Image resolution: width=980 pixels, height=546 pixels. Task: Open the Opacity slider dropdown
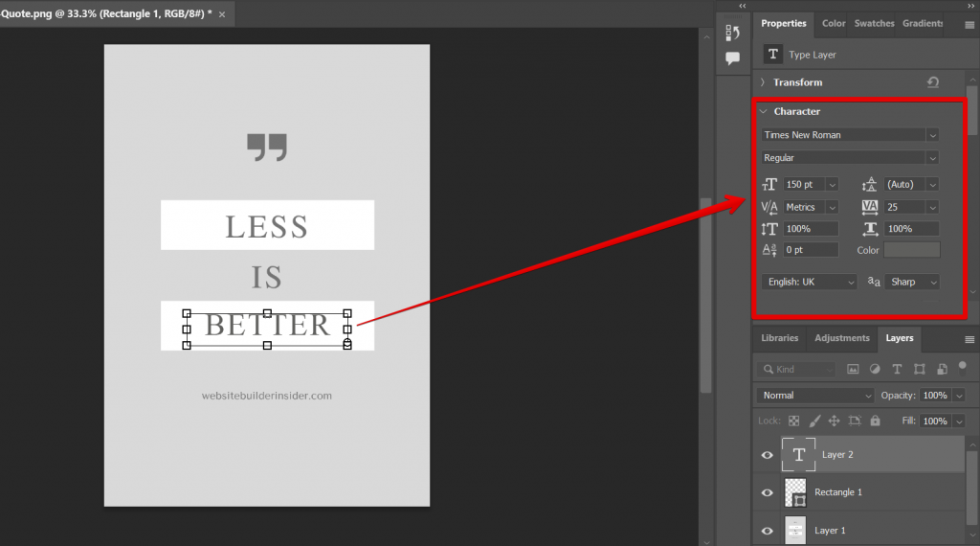959,396
